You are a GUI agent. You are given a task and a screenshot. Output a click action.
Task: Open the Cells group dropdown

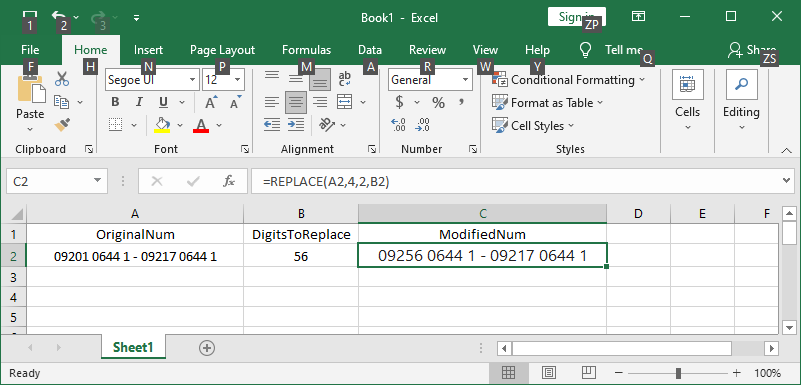(x=688, y=101)
